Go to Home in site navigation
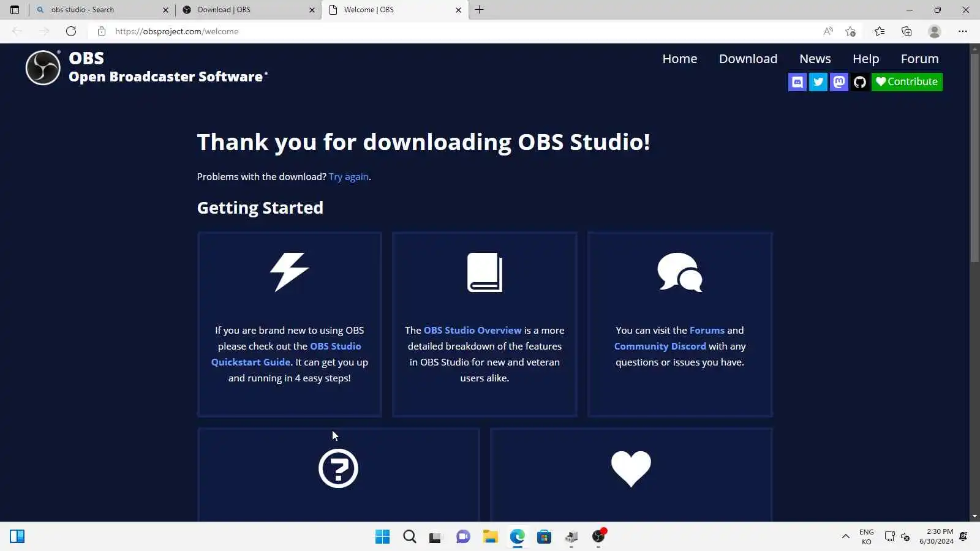The height and width of the screenshot is (551, 980). point(679,59)
